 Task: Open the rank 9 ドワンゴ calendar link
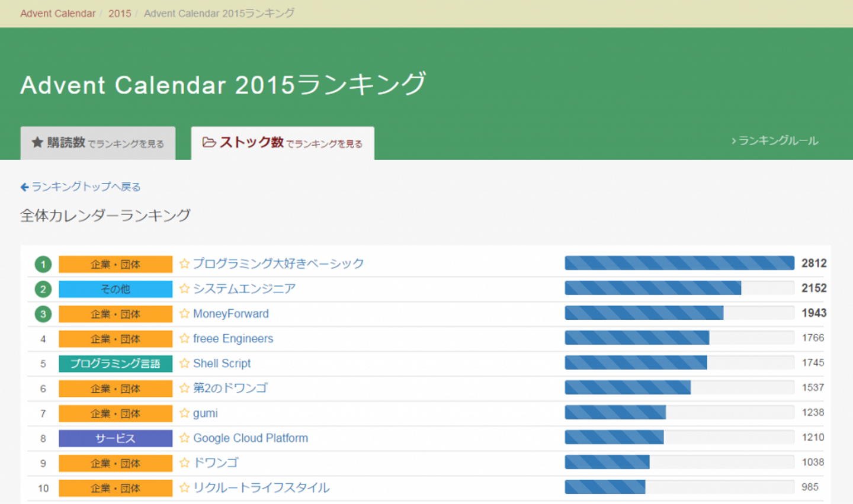click(216, 463)
